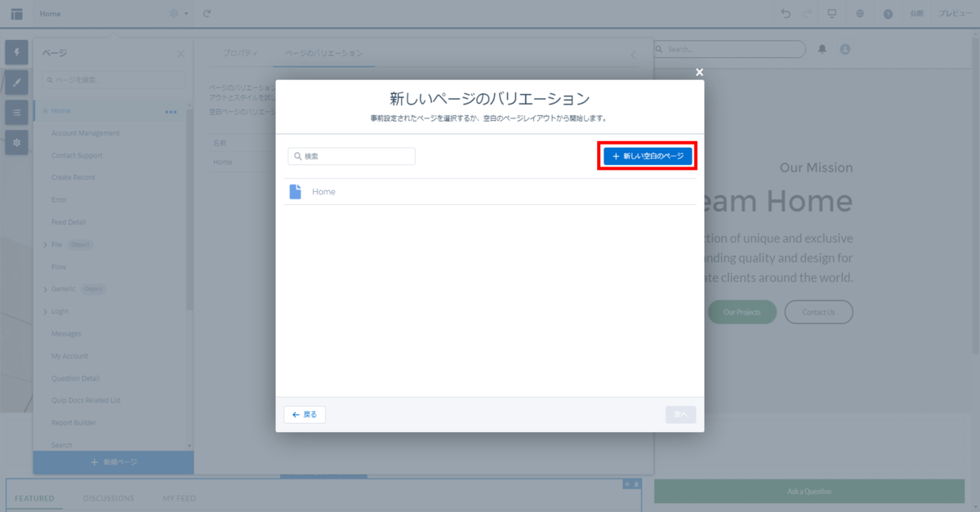Expand the Login chevron
This screenshot has height=512, width=980.
pos(46,311)
